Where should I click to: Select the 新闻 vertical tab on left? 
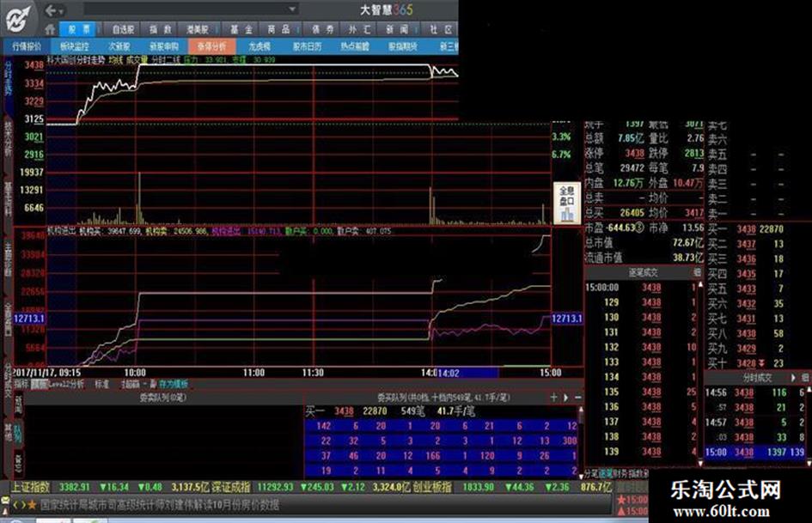coord(18,405)
